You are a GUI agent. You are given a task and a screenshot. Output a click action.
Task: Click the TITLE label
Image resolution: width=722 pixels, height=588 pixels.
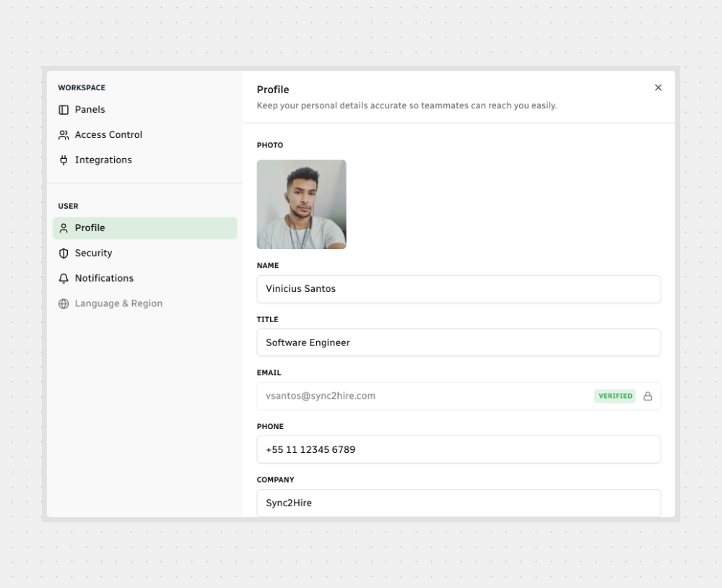pos(268,319)
